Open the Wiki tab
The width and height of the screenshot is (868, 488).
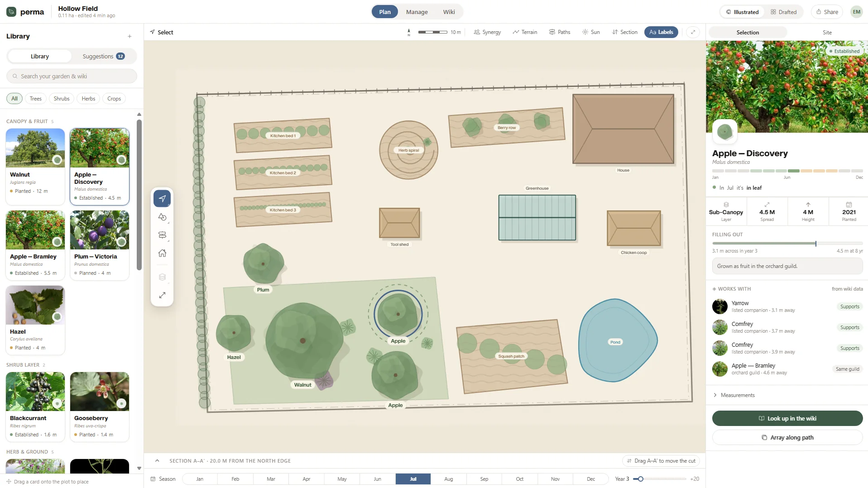[449, 12]
